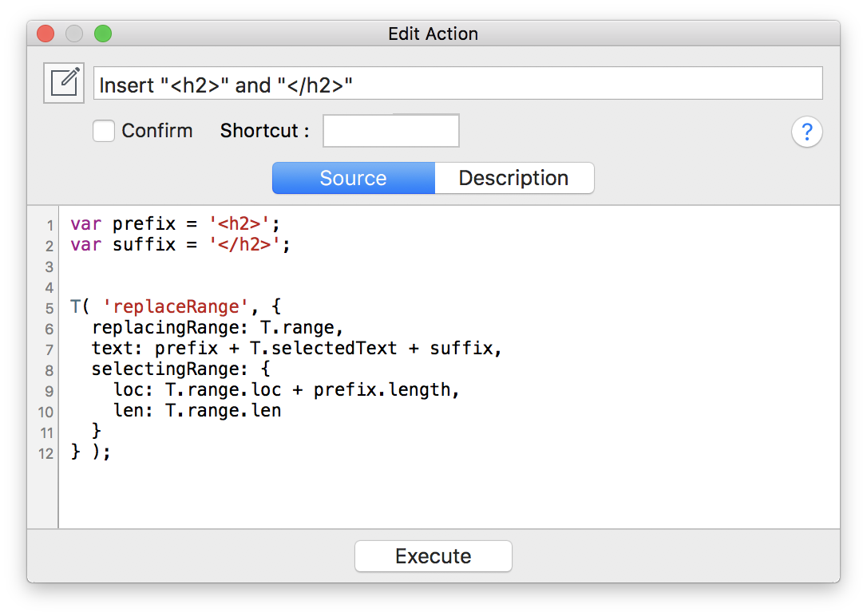
Task: Switch to the Description tab
Action: (514, 177)
